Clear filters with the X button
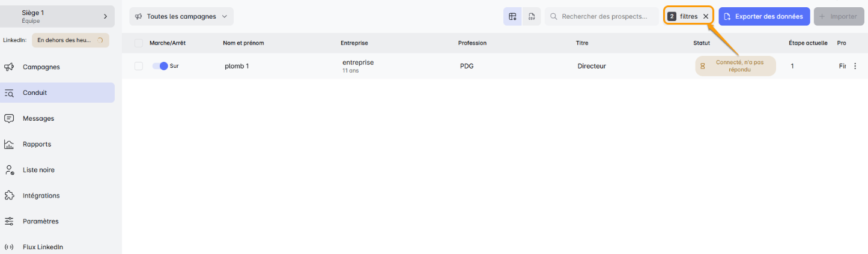 706,17
